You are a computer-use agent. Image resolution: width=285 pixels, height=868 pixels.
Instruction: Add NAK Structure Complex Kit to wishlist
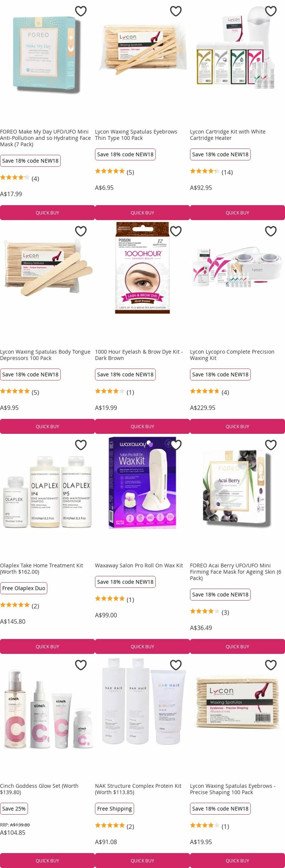(x=176, y=665)
